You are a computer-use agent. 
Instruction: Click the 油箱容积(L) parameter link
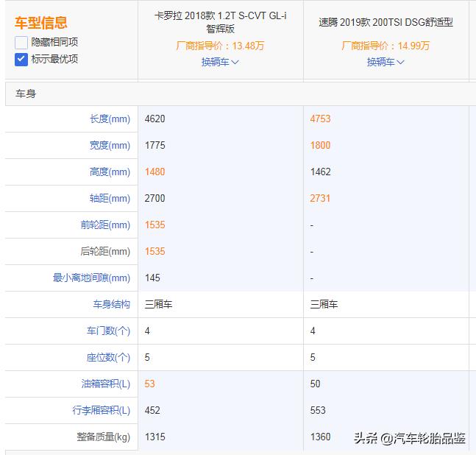click(106, 384)
